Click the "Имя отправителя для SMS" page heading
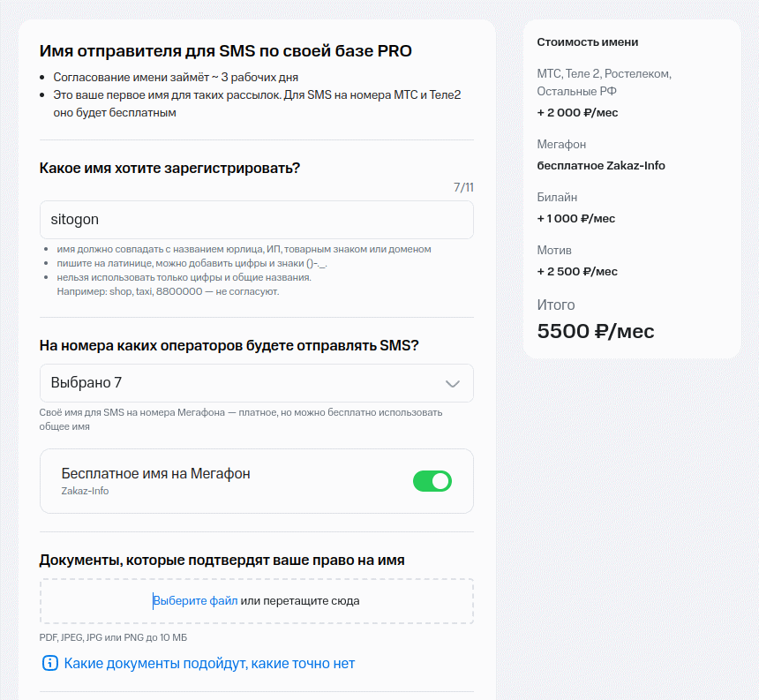Screen dimensions: 759x700 pos(225,50)
